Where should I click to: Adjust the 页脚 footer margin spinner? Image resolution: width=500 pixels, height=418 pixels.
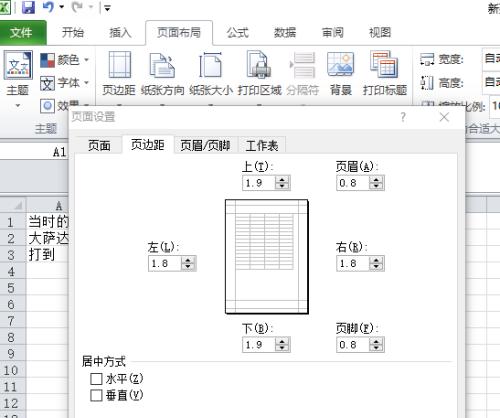(x=376, y=345)
